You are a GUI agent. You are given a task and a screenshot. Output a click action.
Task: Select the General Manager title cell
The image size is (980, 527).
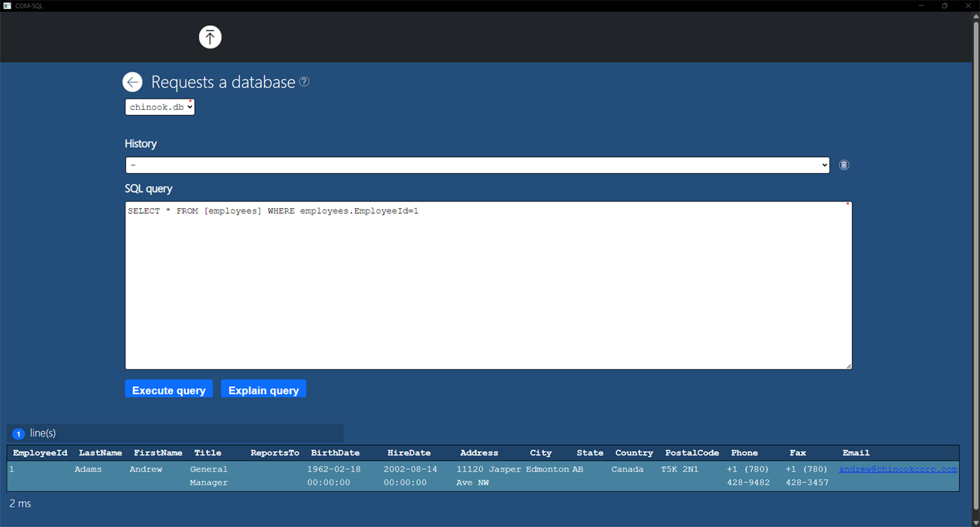(x=209, y=476)
